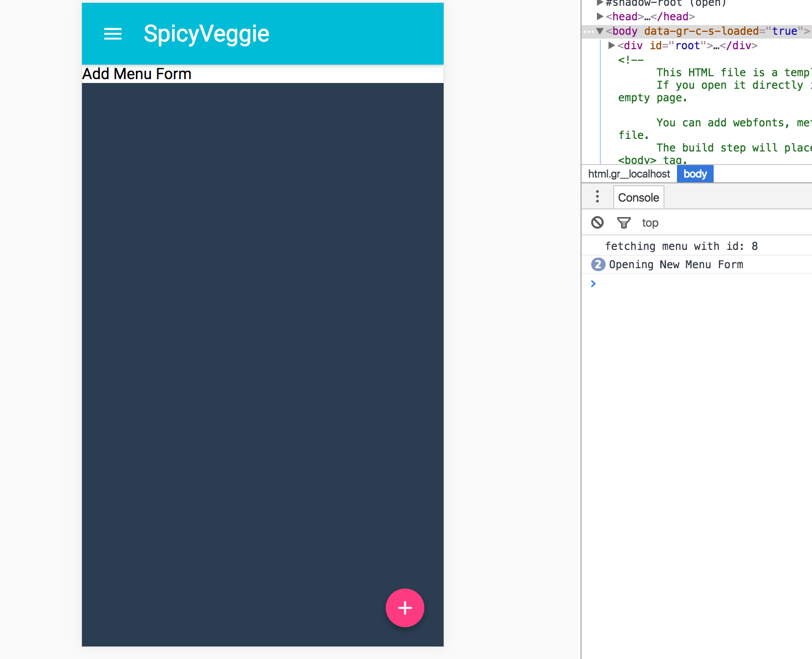Switch to the Console tab
Screen dimensions: 812x659
click(638, 197)
